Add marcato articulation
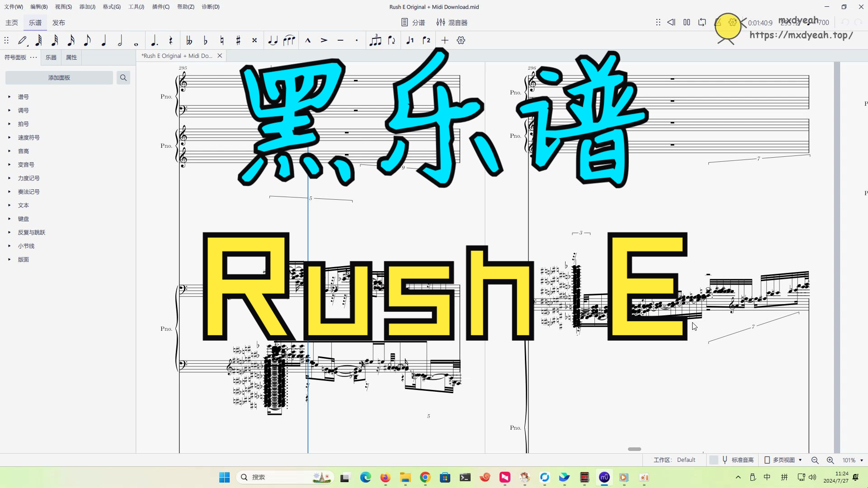868x488 pixels. click(308, 41)
